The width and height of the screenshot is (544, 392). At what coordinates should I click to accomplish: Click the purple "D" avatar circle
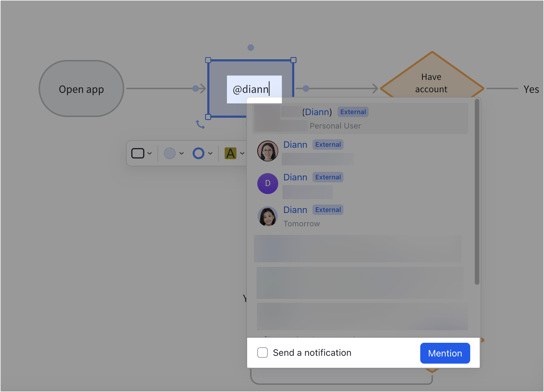[267, 184]
